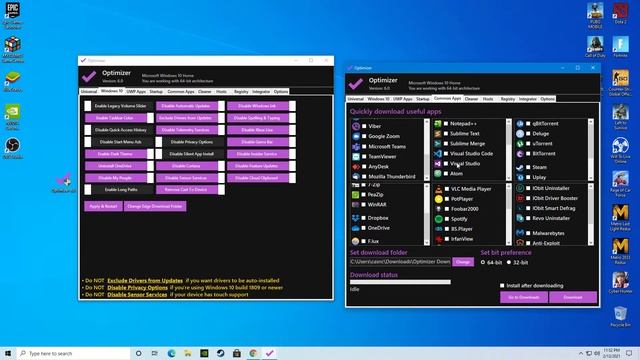Click the Atom editor icon

[x=438, y=173]
